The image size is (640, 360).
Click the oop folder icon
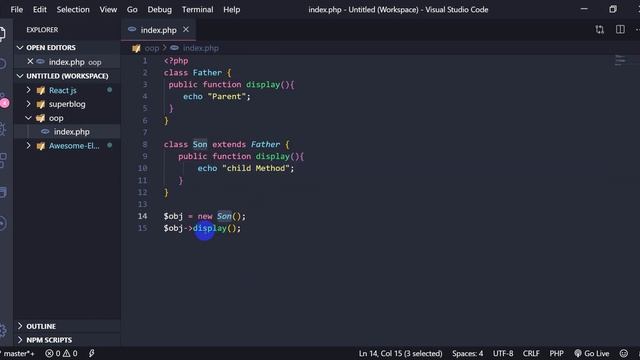pyautogui.click(x=40, y=118)
